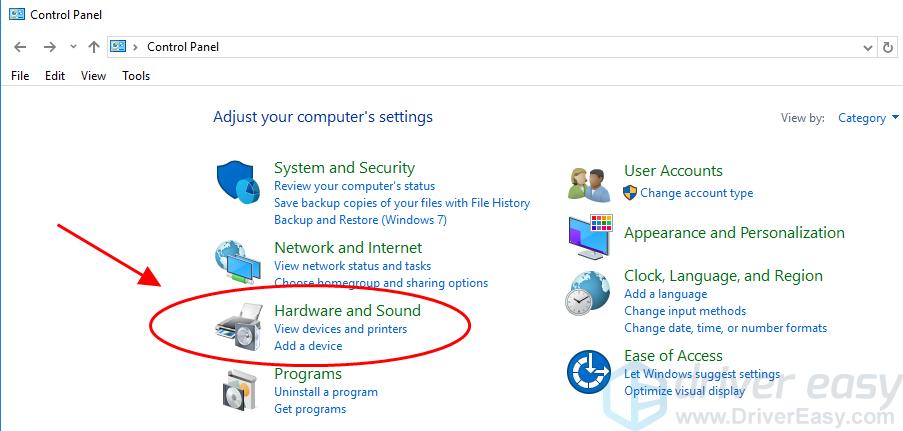The height and width of the screenshot is (431, 903).
Task: Click the Appearance and Personalization monitor icon
Action: 589,236
